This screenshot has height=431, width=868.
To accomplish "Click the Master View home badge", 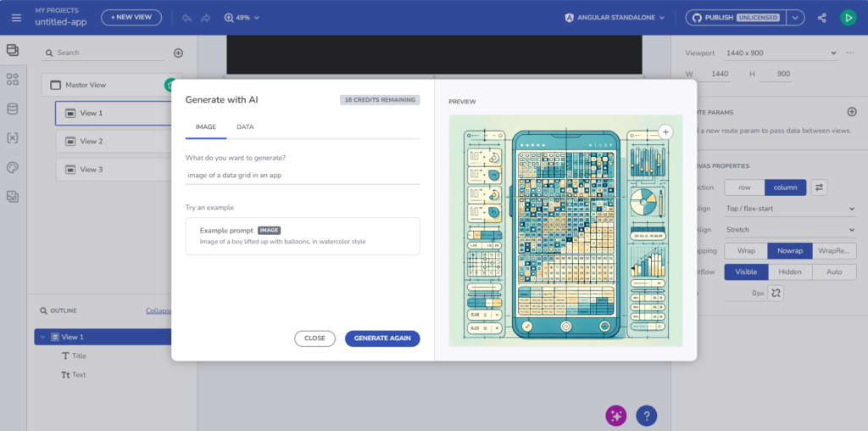I will point(169,86).
